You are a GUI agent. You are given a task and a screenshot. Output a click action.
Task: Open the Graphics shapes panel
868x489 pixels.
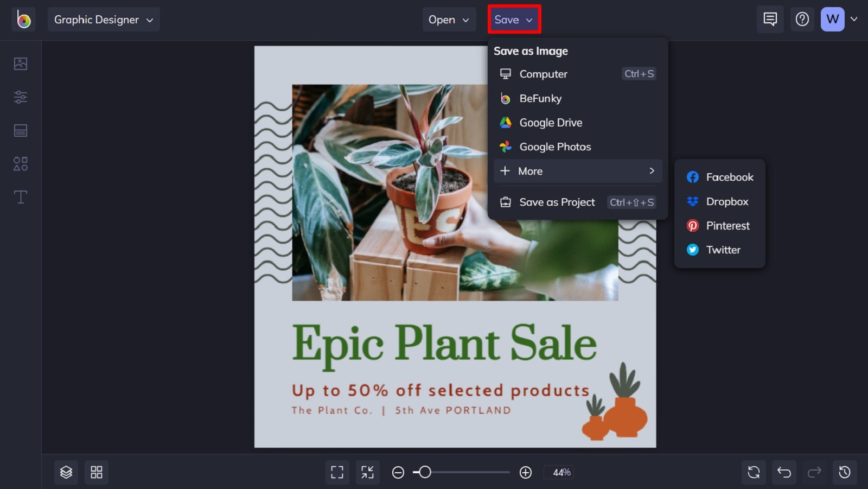[x=20, y=163]
